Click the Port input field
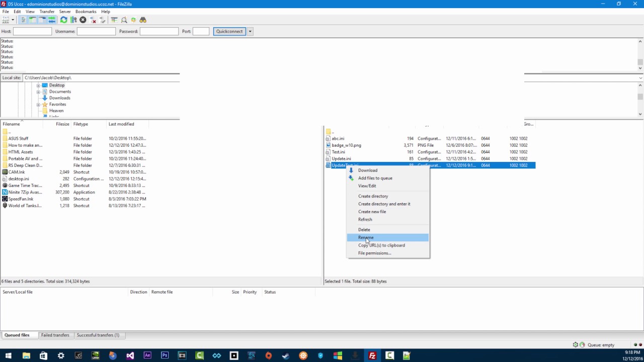 tap(201, 31)
